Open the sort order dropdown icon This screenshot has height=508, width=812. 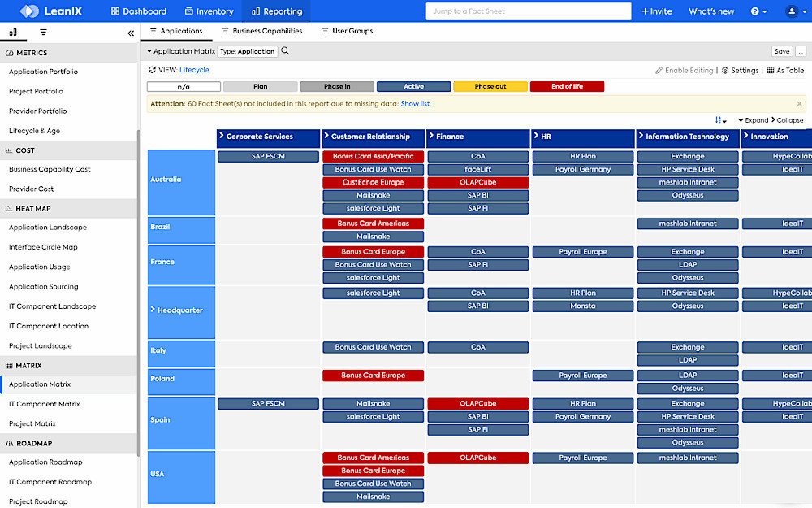[720, 119]
